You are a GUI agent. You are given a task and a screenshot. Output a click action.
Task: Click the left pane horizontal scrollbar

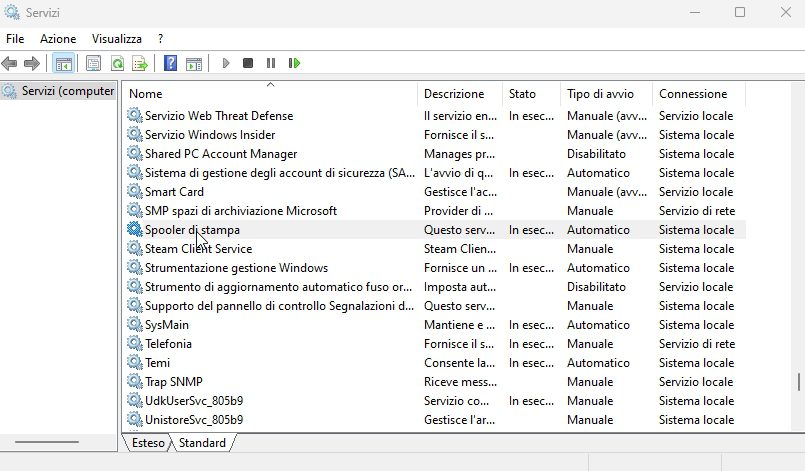point(47,442)
